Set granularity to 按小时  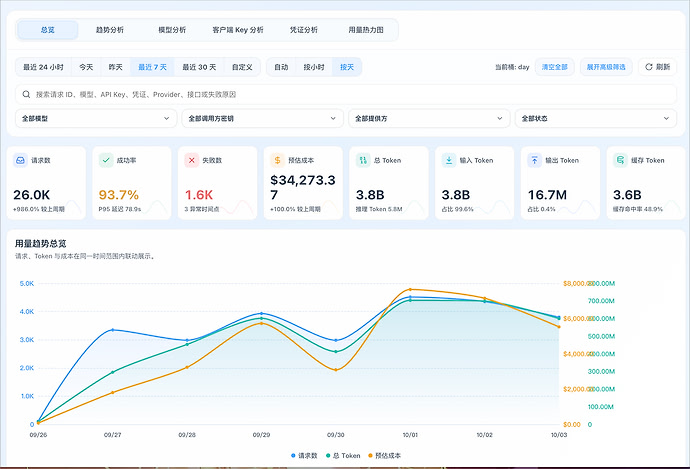coord(314,67)
